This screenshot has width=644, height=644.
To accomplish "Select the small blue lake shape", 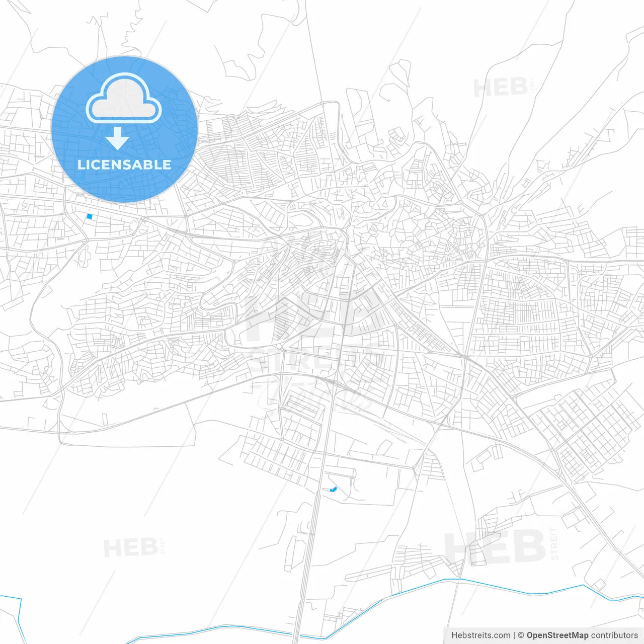I will (x=333, y=491).
